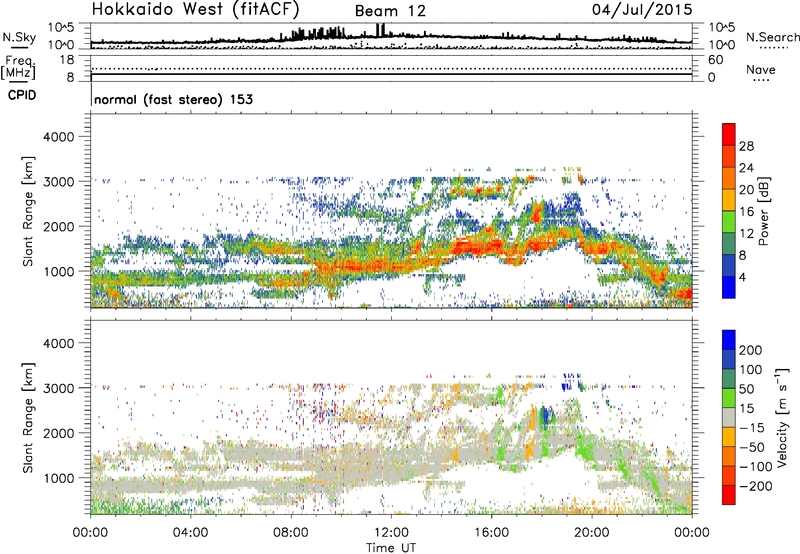Viewport: 800px width, 554px height.
Task: Click the 'Nave' legend label
Action: 761,70
